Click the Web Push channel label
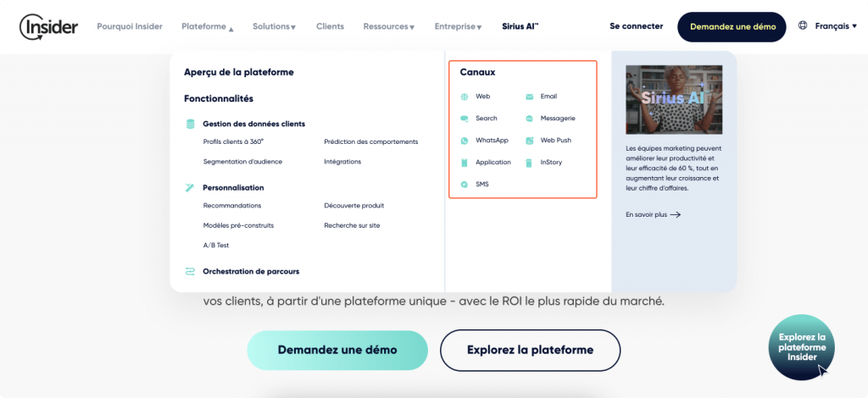868x398 pixels. (x=556, y=141)
